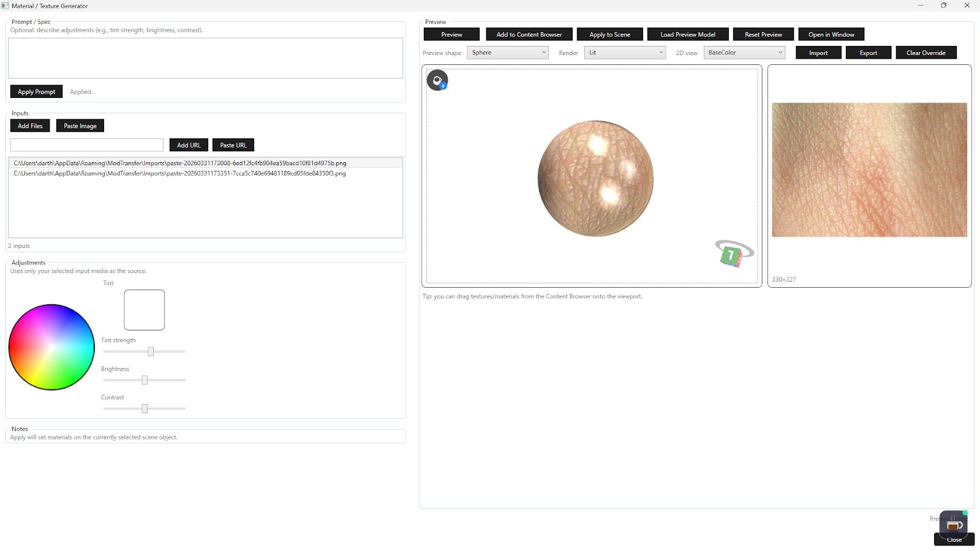980x551 pixels.
Task: Click the Add Files button
Action: click(x=30, y=126)
